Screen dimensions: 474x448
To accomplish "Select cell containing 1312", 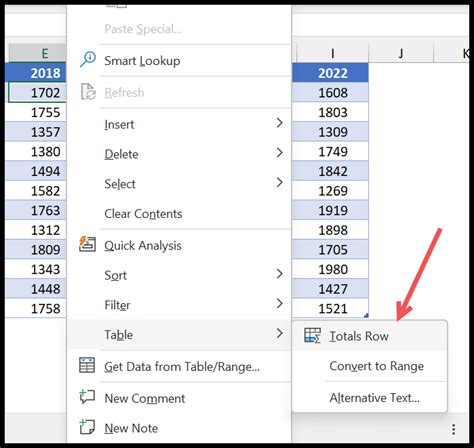I will tap(36, 230).
